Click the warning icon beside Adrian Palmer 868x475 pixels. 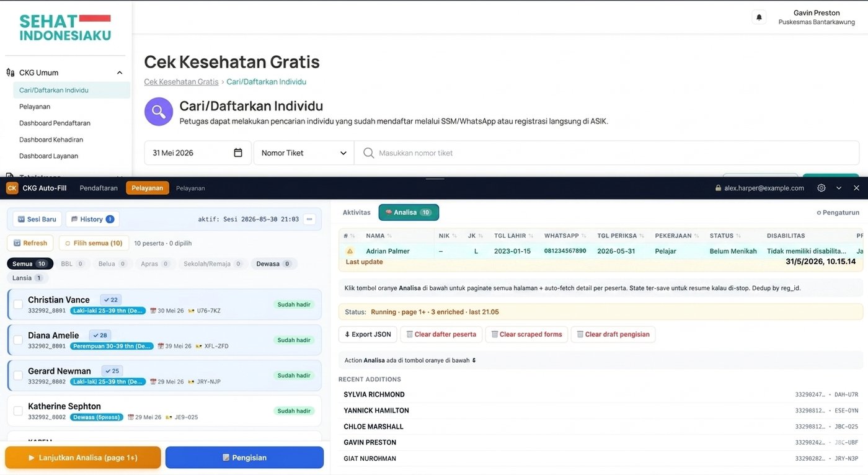tap(350, 251)
